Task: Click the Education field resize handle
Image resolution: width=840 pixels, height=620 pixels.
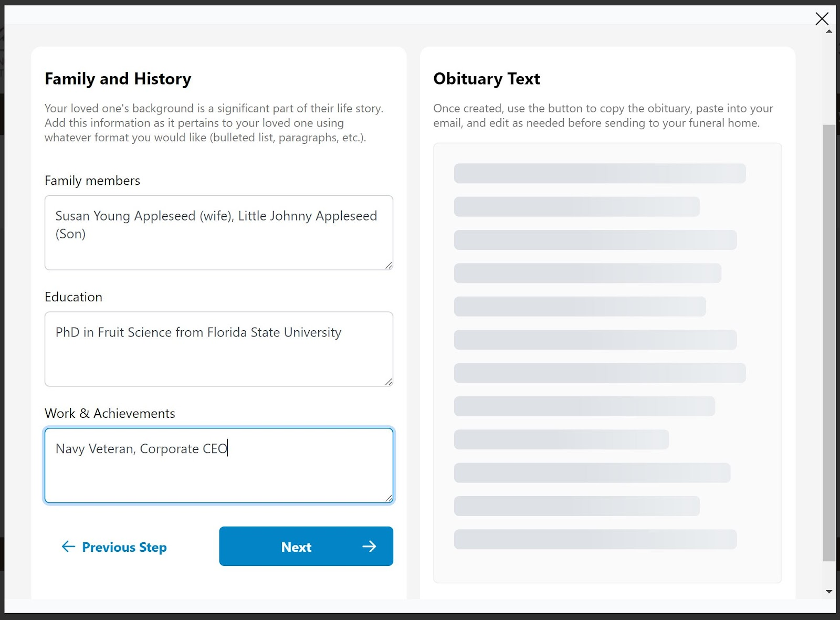Action: 388,382
